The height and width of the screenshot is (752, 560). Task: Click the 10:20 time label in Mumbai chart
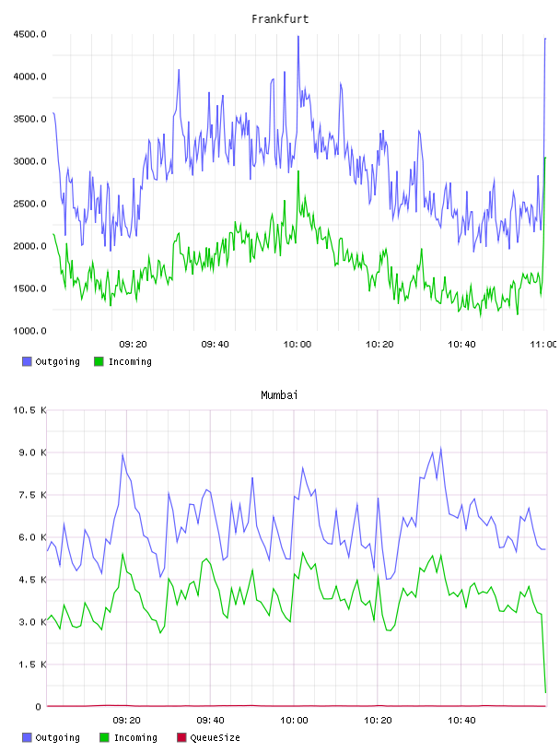[x=378, y=720]
